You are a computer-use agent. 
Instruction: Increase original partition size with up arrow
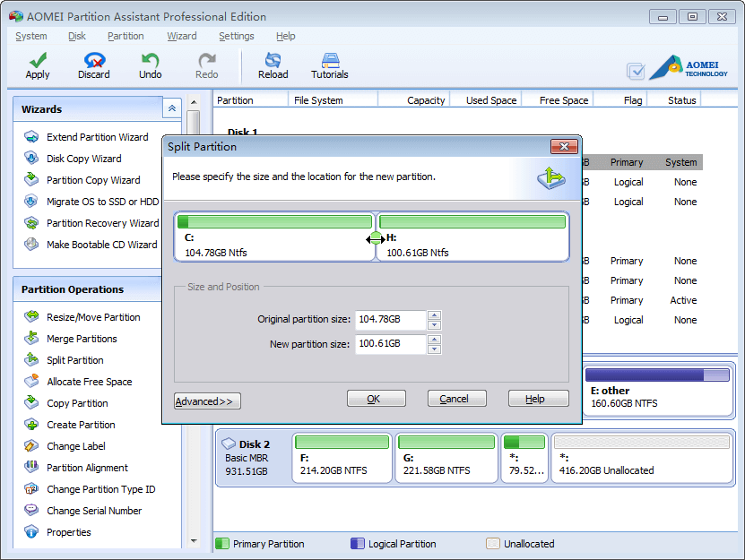coord(434,314)
